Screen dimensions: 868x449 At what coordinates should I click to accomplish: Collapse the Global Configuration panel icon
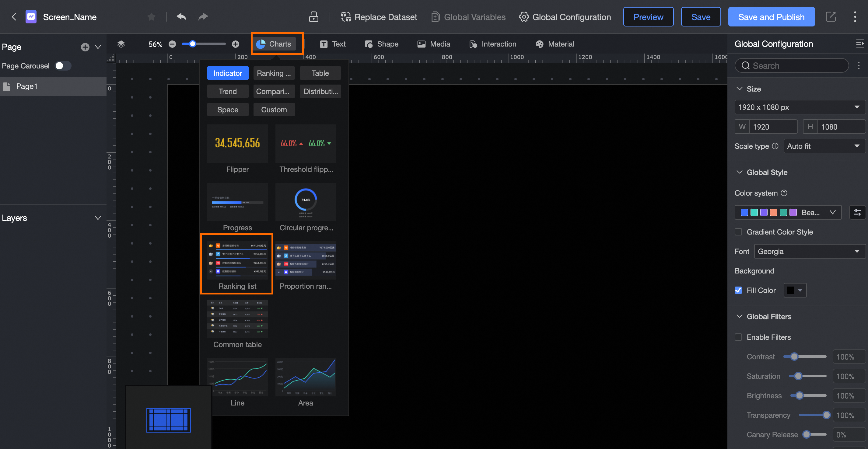tap(859, 44)
